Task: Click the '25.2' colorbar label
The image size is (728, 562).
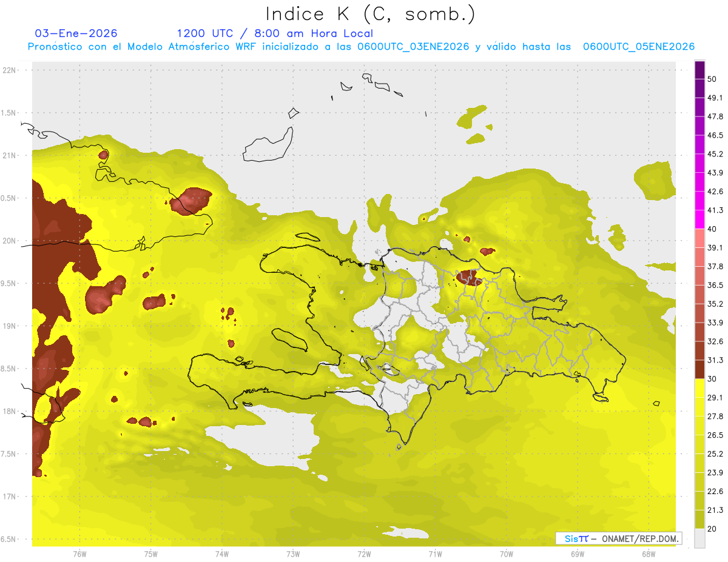Action: click(715, 454)
